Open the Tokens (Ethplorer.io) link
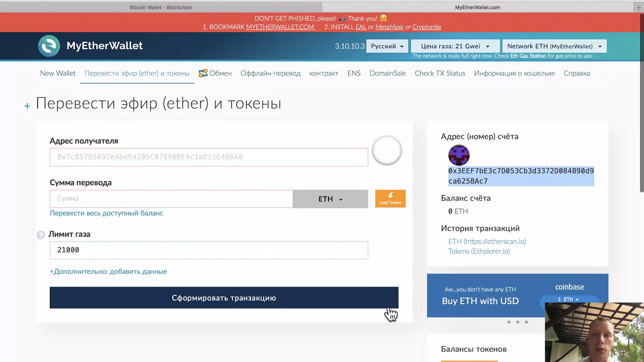The image size is (644, 362). (479, 251)
